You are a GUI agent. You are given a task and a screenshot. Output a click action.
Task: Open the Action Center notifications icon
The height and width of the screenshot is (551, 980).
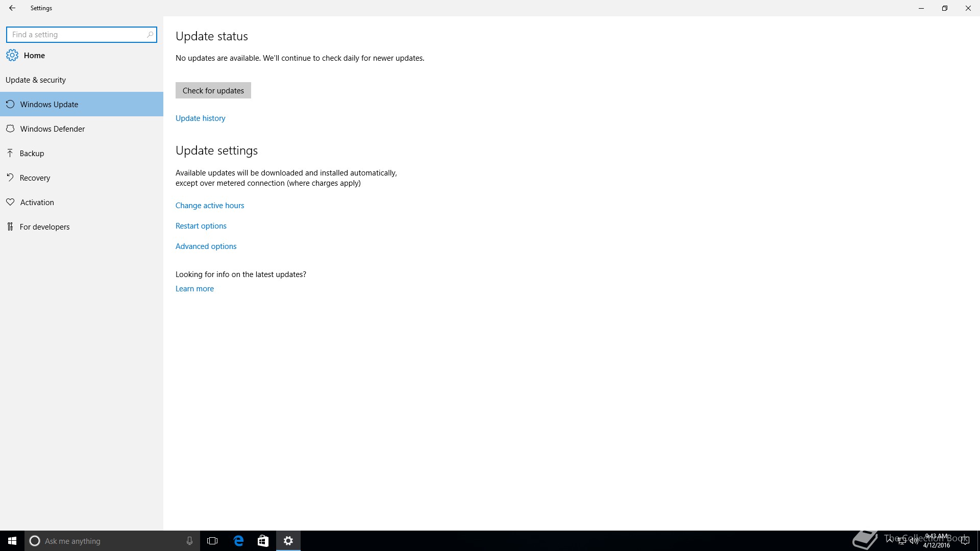(965, 541)
